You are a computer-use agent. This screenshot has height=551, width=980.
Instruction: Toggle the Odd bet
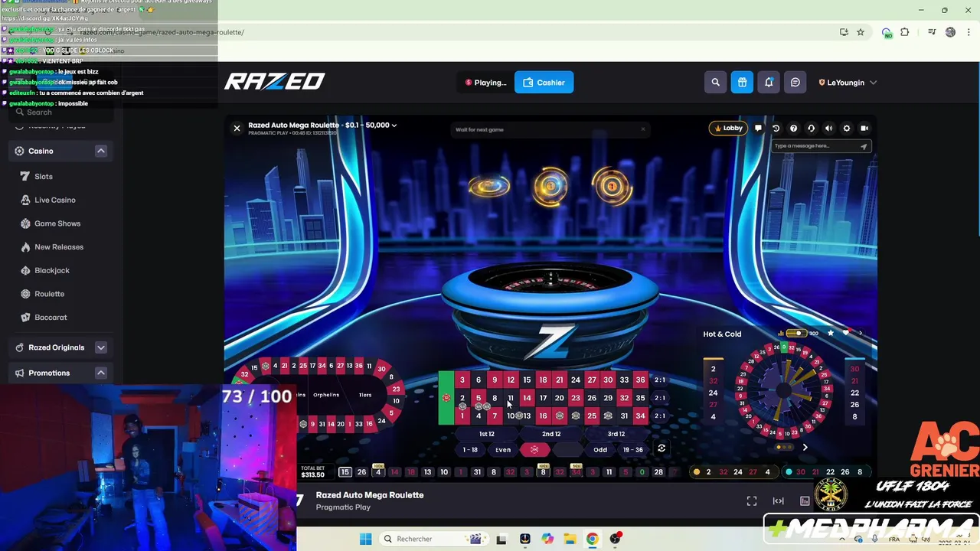click(600, 449)
